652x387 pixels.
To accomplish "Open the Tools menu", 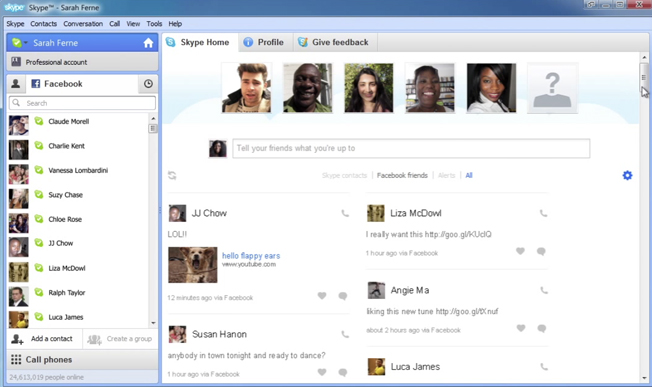I will click(x=154, y=24).
